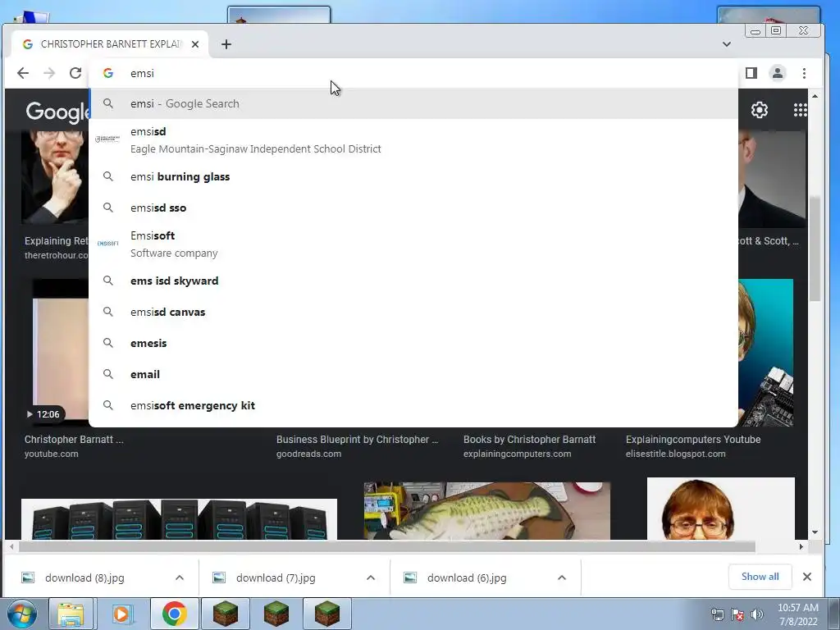Click the browser forward arrow

tap(48, 73)
